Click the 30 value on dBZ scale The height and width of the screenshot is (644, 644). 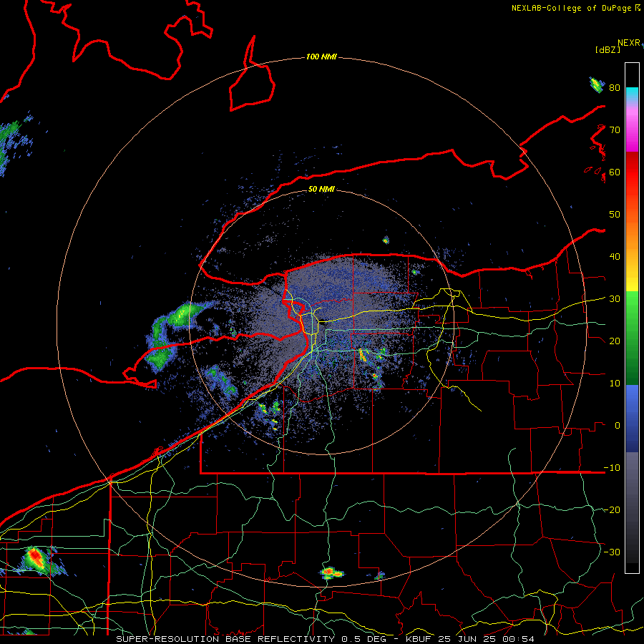click(x=615, y=299)
